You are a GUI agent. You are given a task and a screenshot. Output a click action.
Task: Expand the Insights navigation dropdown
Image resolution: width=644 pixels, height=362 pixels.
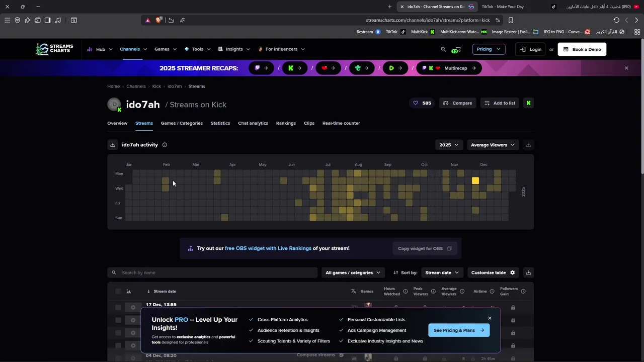pyautogui.click(x=234, y=49)
